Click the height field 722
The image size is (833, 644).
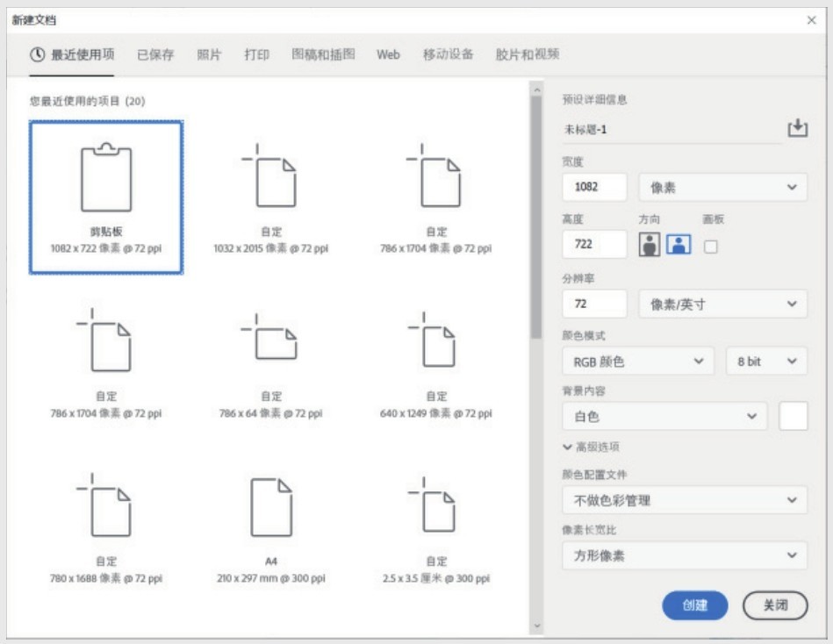[594, 244]
